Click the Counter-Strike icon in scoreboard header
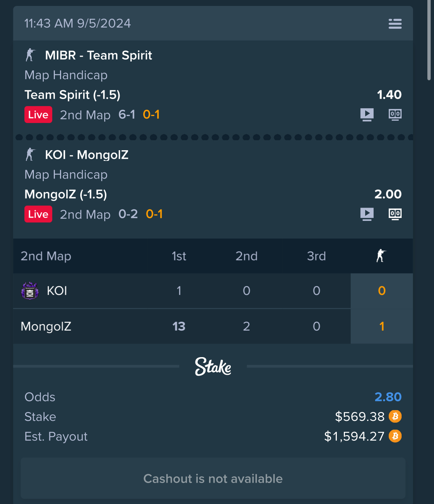Image resolution: width=434 pixels, height=504 pixels. click(381, 255)
